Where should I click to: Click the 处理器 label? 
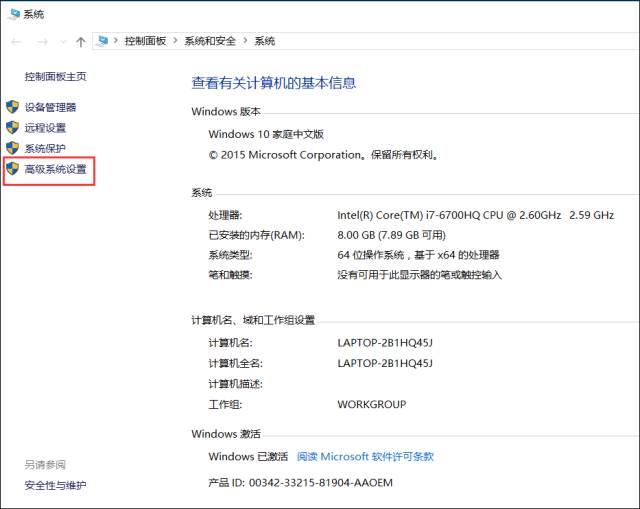[225, 215]
